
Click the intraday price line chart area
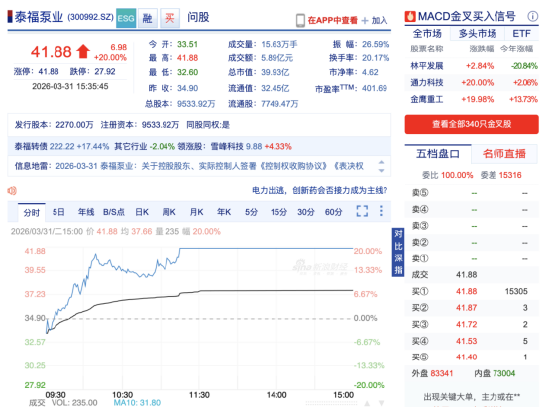(x=200, y=318)
